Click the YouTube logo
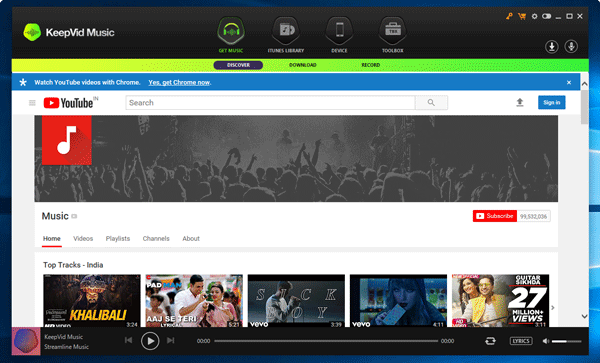 (x=69, y=103)
